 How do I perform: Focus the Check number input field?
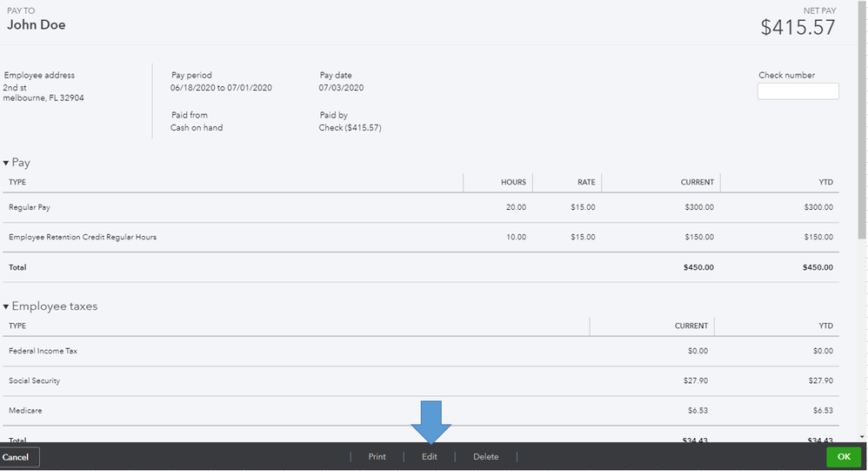[798, 91]
